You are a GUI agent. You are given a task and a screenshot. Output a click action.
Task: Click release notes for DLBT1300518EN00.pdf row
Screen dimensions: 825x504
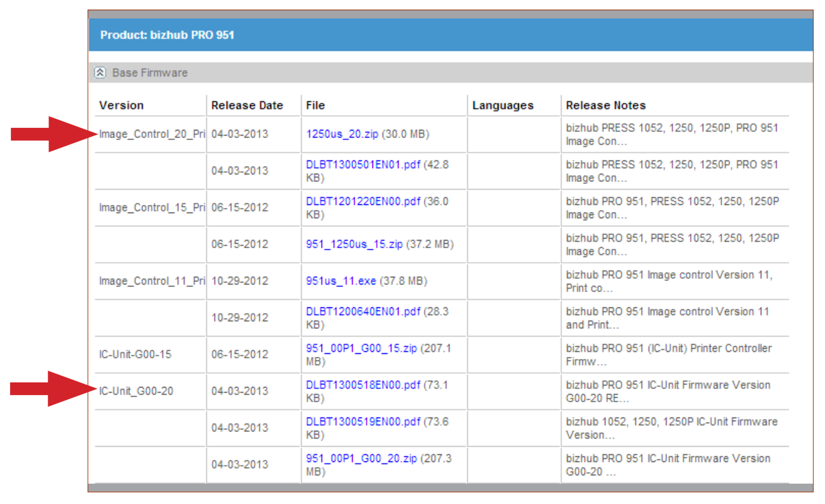[668, 391]
